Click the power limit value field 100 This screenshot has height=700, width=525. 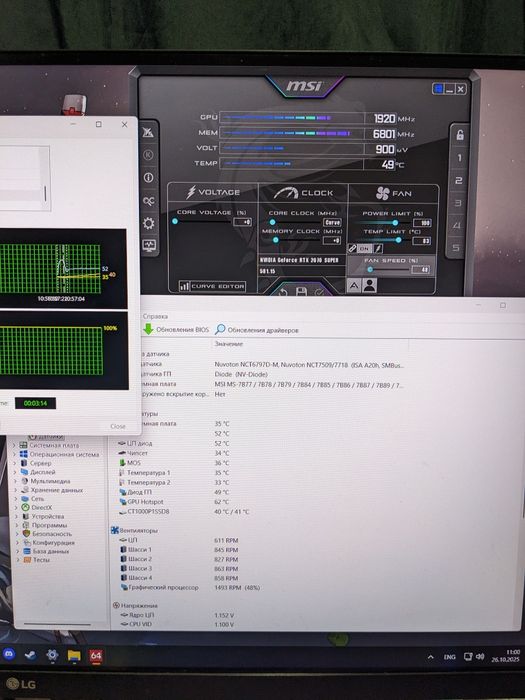click(422, 223)
